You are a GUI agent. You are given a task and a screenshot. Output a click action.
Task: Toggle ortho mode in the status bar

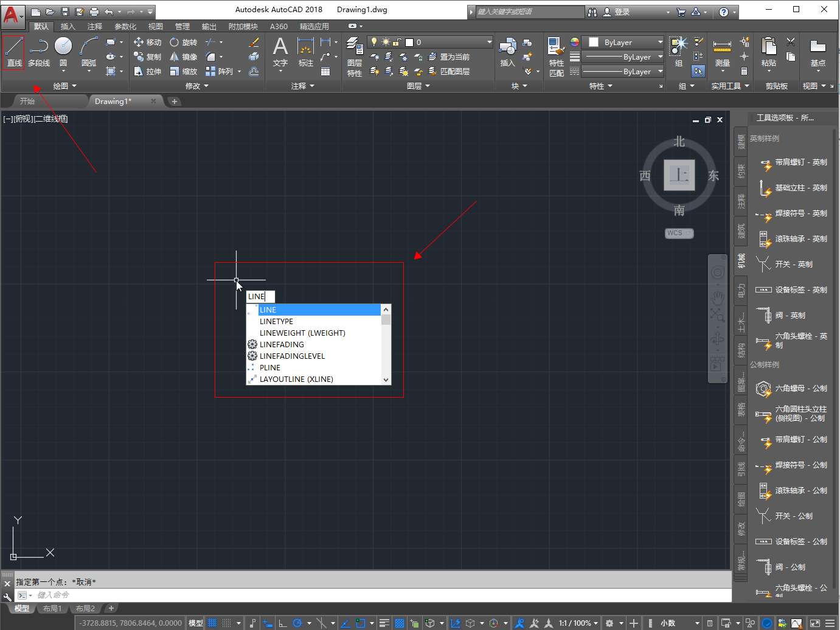pos(282,623)
